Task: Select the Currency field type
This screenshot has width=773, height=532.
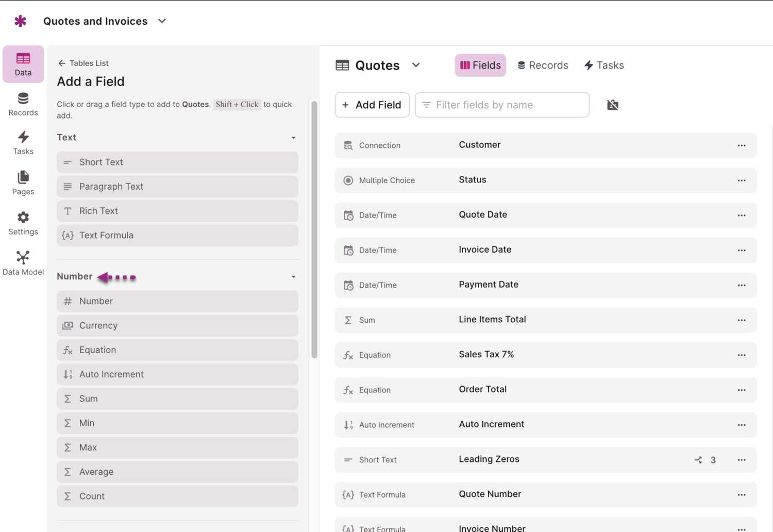Action: point(177,325)
